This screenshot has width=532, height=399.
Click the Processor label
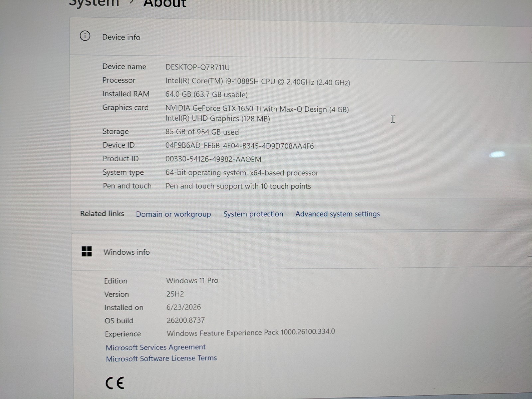[119, 80]
